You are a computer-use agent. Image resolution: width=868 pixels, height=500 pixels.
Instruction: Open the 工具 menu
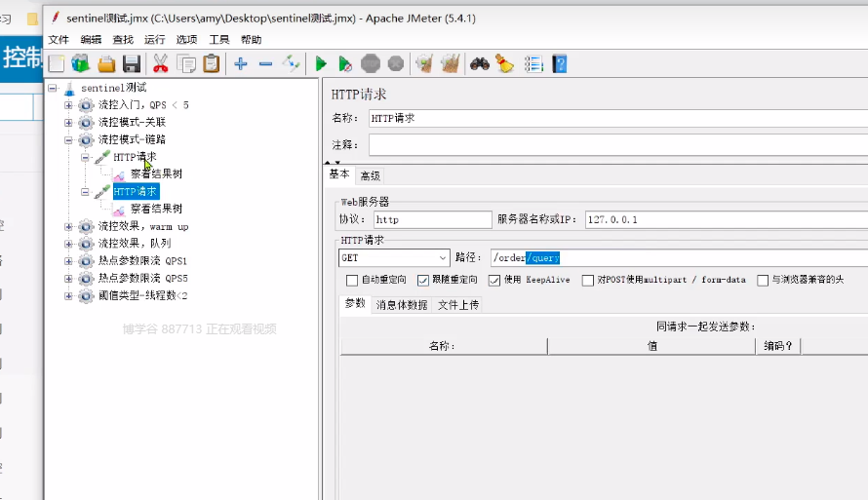(x=218, y=40)
